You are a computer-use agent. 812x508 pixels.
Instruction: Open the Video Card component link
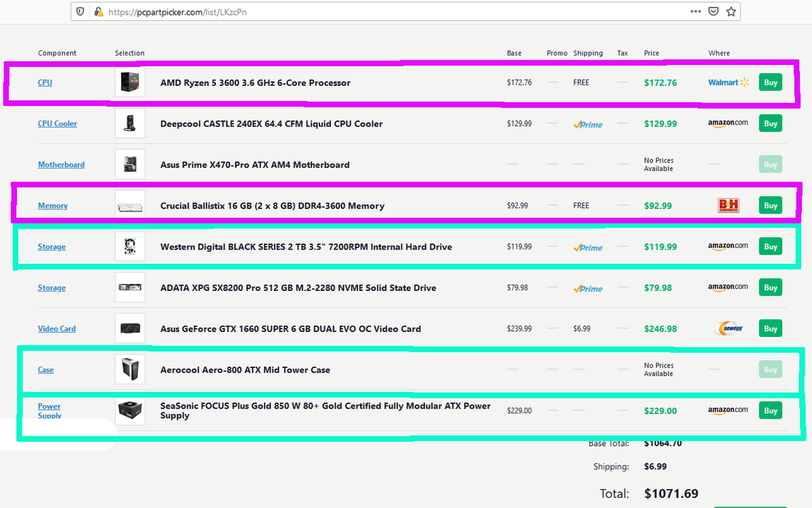57,329
